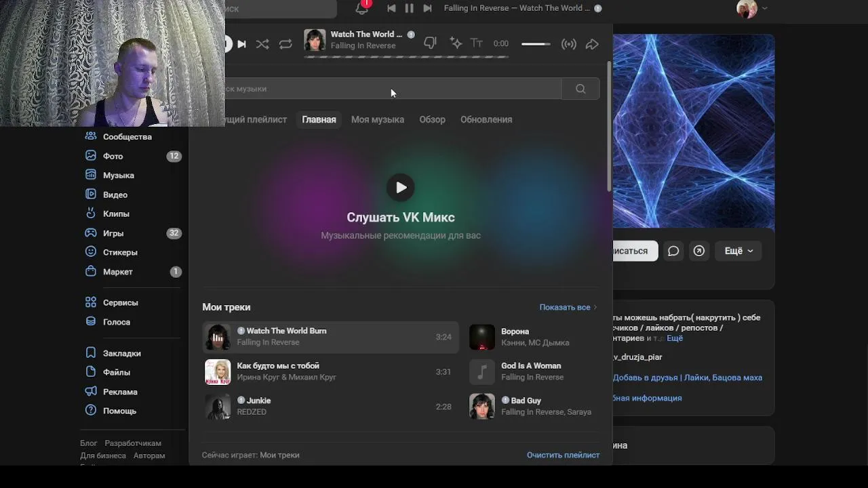Play God Is A Woman track
The width and height of the screenshot is (868, 488).
534,371
